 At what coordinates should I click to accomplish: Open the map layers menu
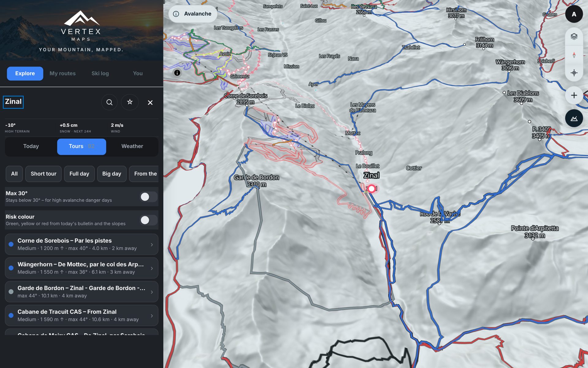(x=574, y=36)
